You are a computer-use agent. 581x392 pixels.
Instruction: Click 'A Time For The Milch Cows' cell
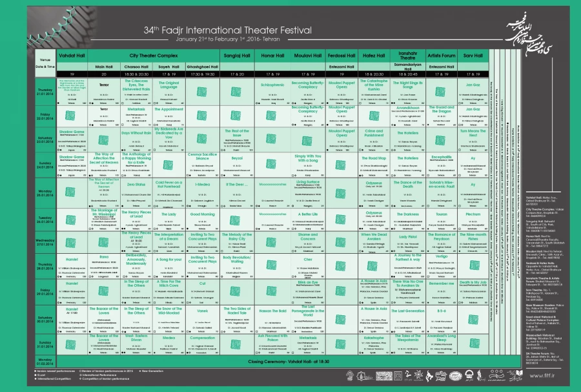168,292
